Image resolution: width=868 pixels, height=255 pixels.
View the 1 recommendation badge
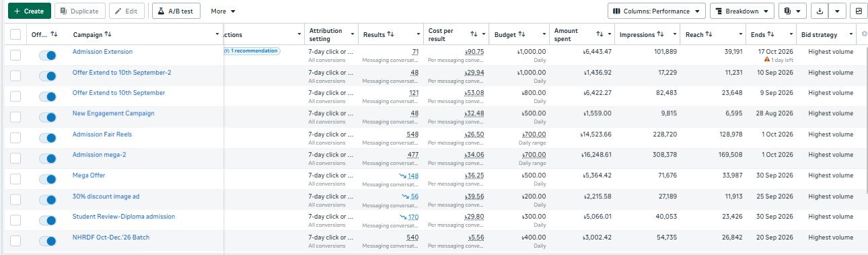click(x=251, y=51)
